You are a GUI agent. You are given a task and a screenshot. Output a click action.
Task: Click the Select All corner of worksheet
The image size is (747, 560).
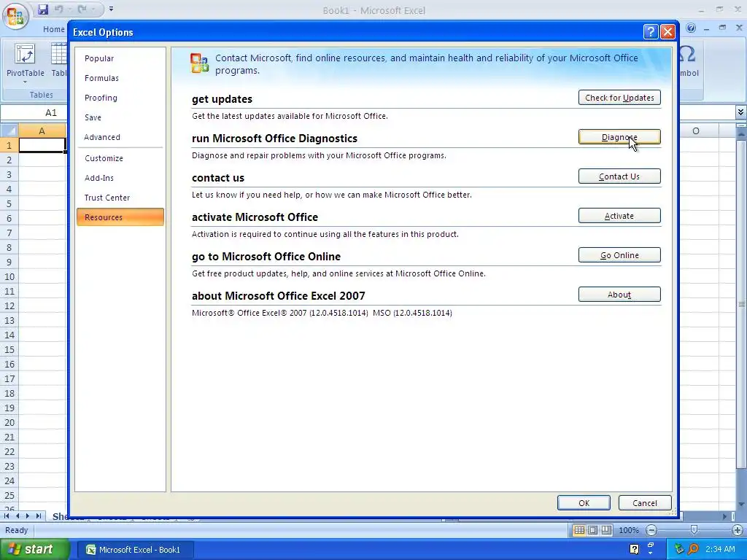(9, 131)
